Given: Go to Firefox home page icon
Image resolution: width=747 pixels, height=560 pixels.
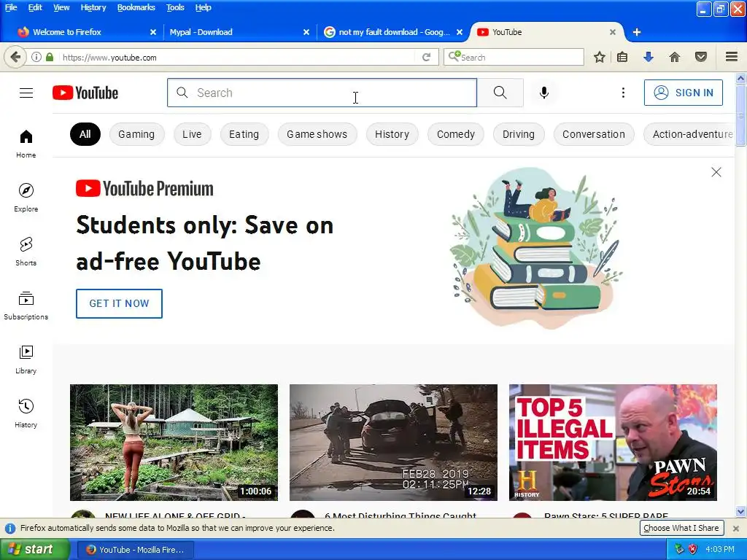Looking at the screenshot, I should (x=675, y=57).
